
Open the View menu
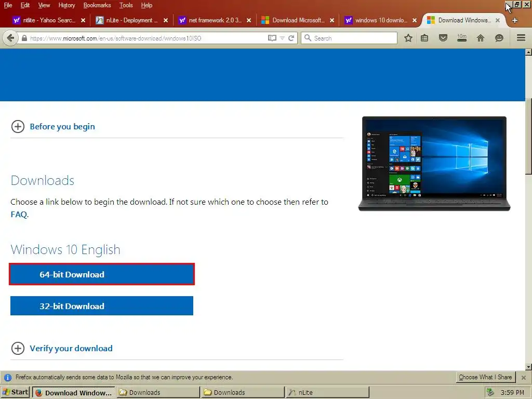(x=44, y=5)
